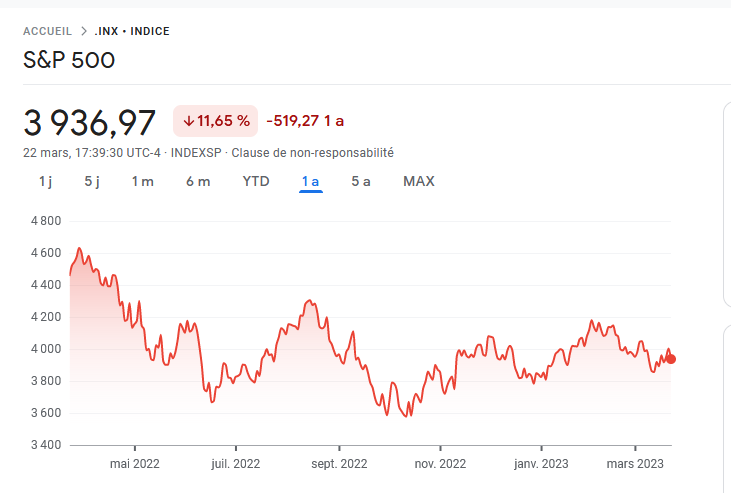
Task: Select the 1 j time range tab
Action: 45,181
